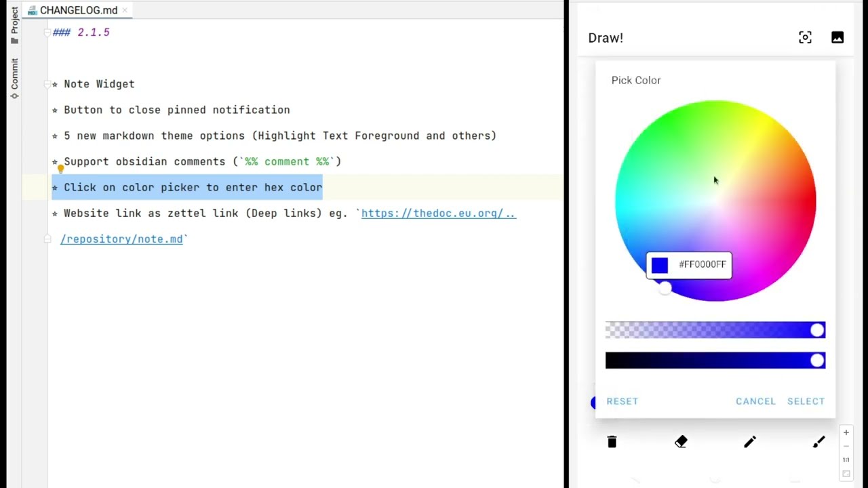Open the Project tool window
This screenshot has height=488, width=868.
click(x=14, y=25)
